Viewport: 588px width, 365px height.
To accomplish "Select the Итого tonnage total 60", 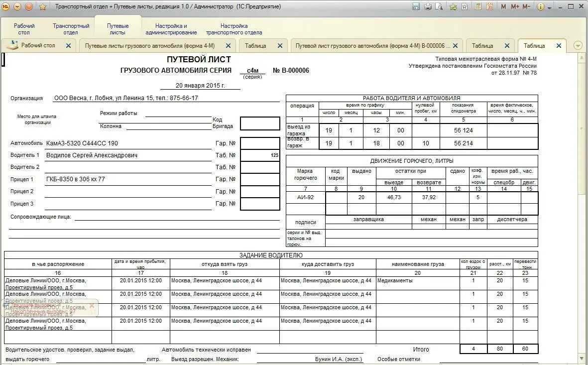I will tap(525, 349).
